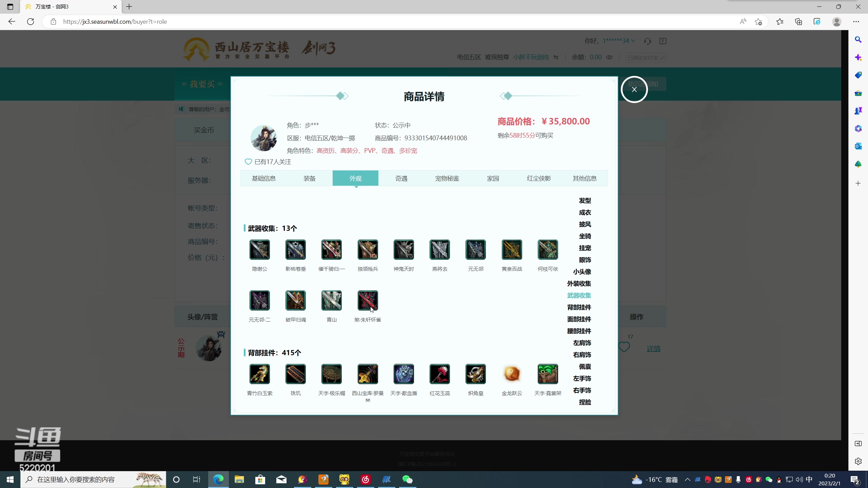Toggle the follow heart icon next to 已有17人关注

[x=248, y=162]
